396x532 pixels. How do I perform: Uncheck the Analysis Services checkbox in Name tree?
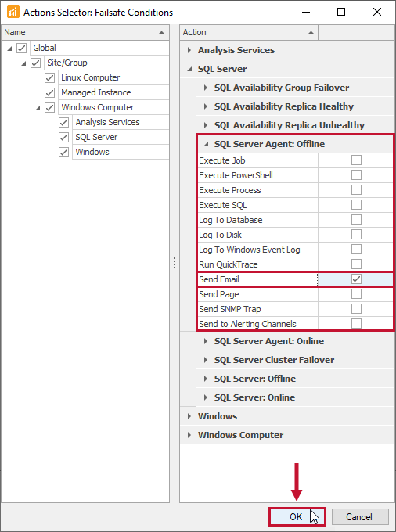click(64, 122)
